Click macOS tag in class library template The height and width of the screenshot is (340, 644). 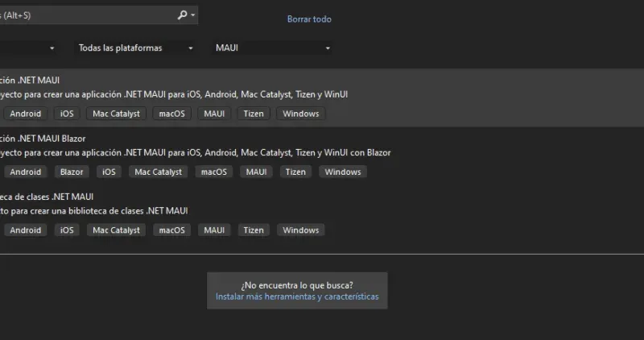coord(172,230)
